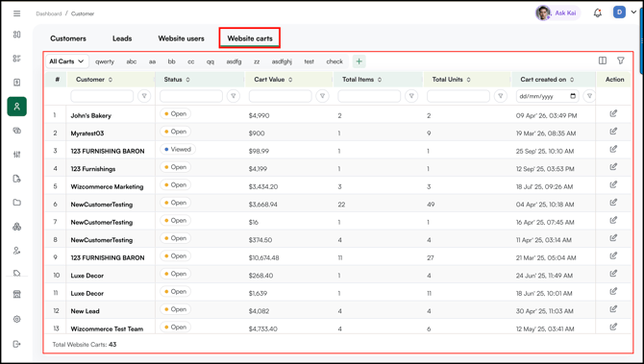Edit the row 9 123 FURNISHING BARON cart
This screenshot has height=364, width=644.
[x=613, y=255]
